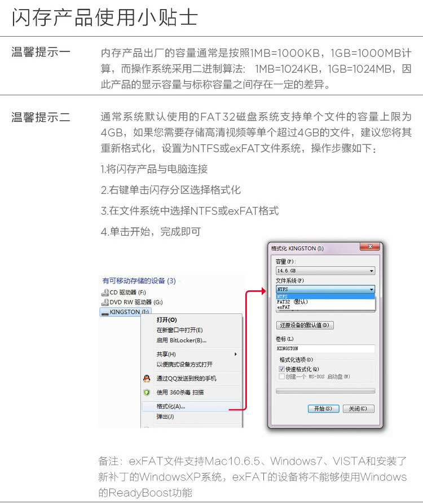Click the QQ penguin icon in context menu

click(147, 378)
